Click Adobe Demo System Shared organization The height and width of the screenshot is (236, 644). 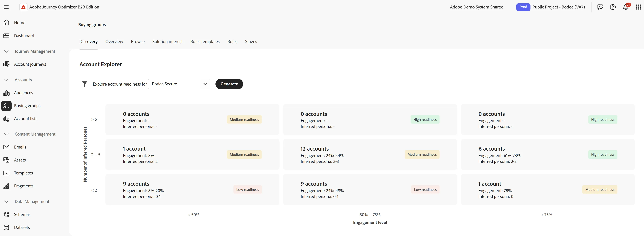coord(477,7)
